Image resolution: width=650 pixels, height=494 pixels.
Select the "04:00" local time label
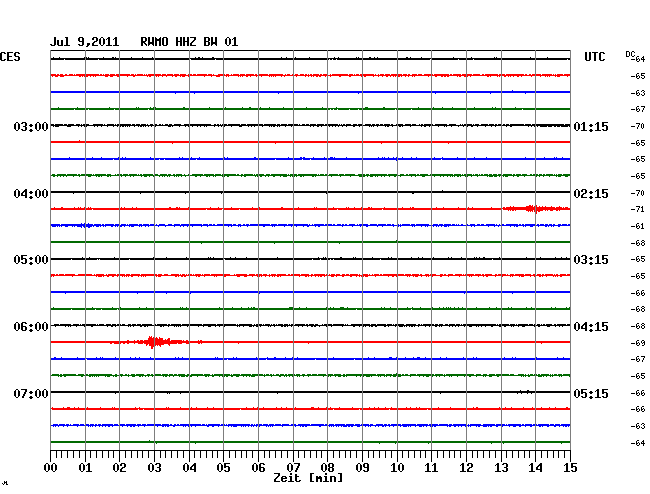click(x=31, y=194)
